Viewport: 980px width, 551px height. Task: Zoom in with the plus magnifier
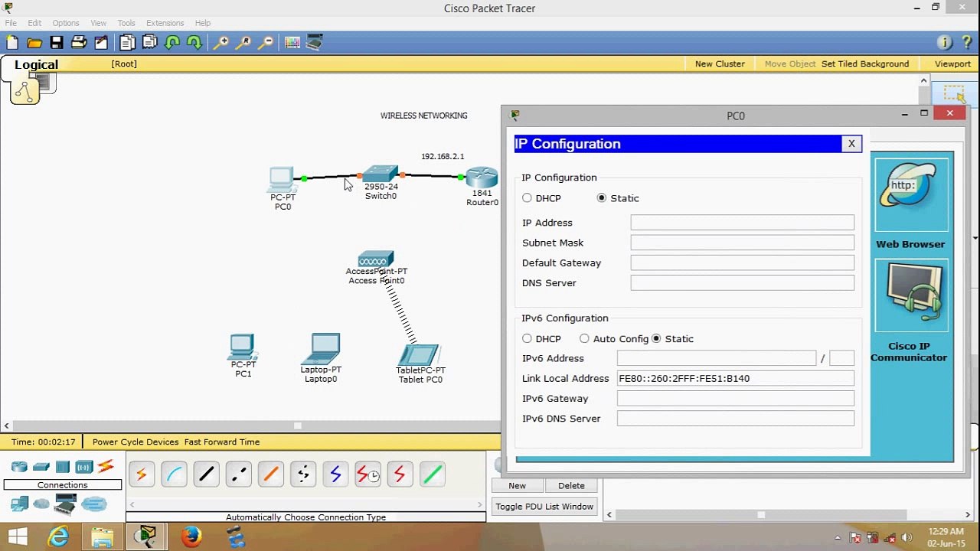220,43
